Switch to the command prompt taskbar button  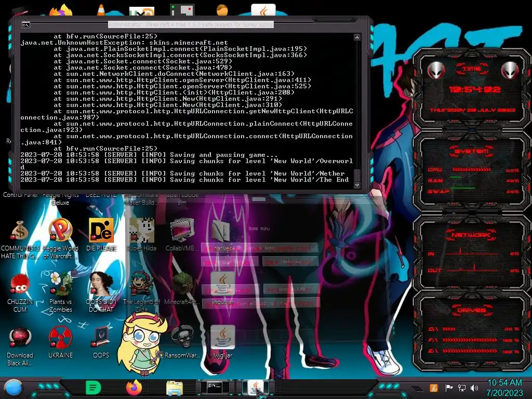(x=215, y=387)
